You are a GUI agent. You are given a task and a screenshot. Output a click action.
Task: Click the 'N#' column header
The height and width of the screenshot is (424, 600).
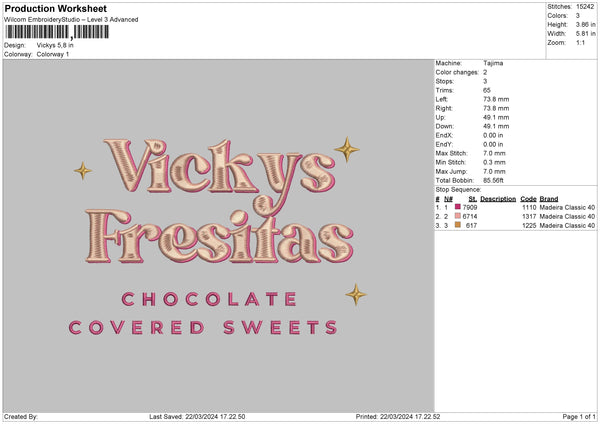448,199
